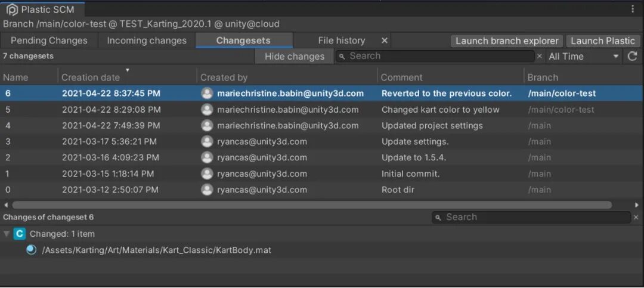Close the File history tab with the X
Viewport: 644px width, 288px height.
385,41
